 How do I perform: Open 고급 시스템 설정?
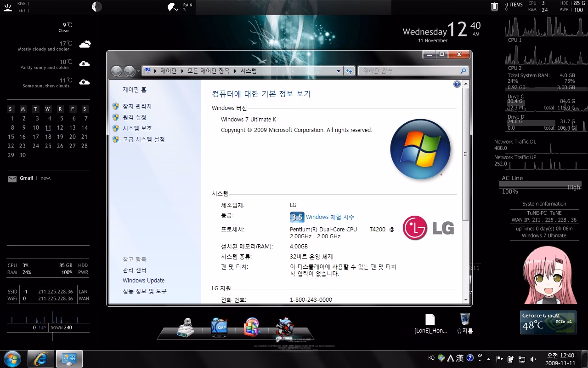pyautogui.click(x=143, y=139)
